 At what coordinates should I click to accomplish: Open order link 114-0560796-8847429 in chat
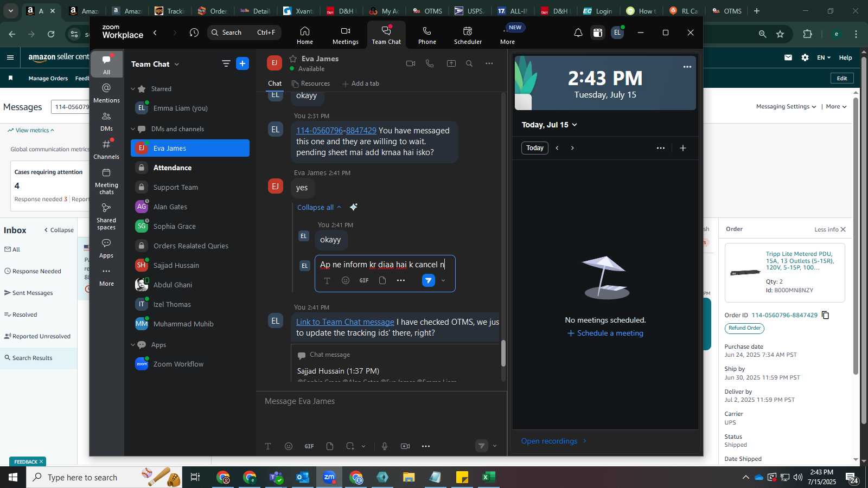pos(336,131)
